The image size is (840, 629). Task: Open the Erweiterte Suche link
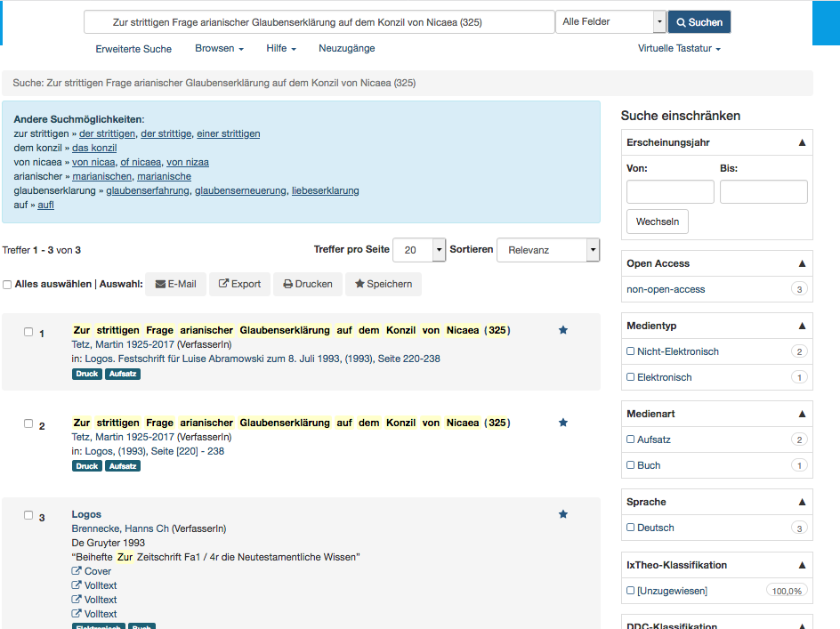coord(133,49)
